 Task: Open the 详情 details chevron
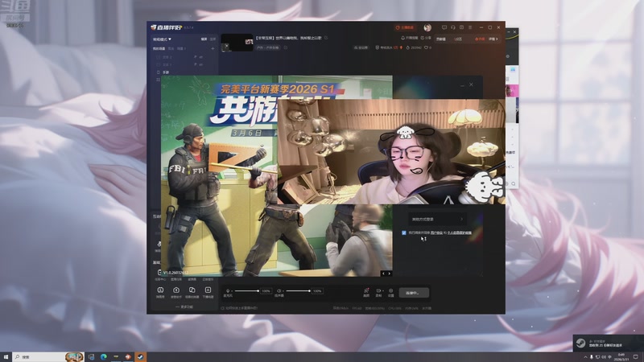coord(493,39)
